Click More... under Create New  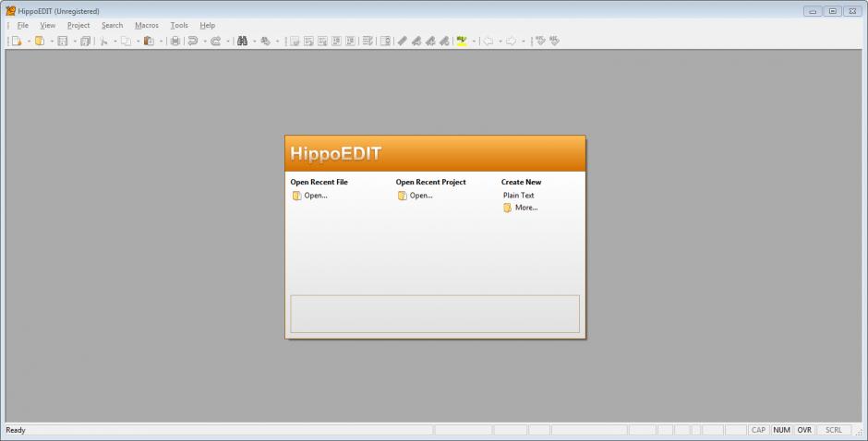pos(525,208)
